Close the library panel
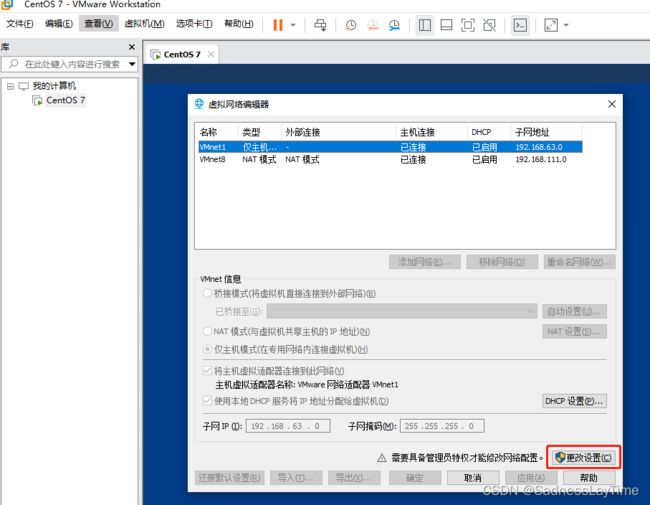The width and height of the screenshot is (650, 505). tap(132, 47)
